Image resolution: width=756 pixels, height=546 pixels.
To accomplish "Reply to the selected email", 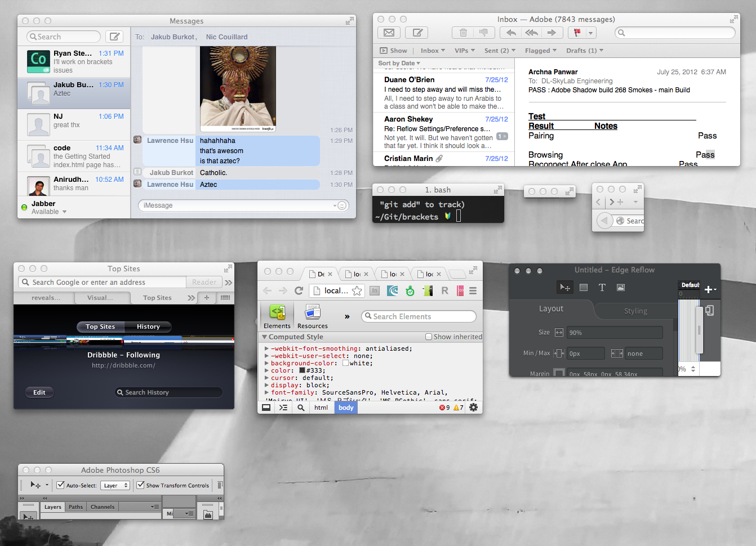I will click(x=512, y=33).
